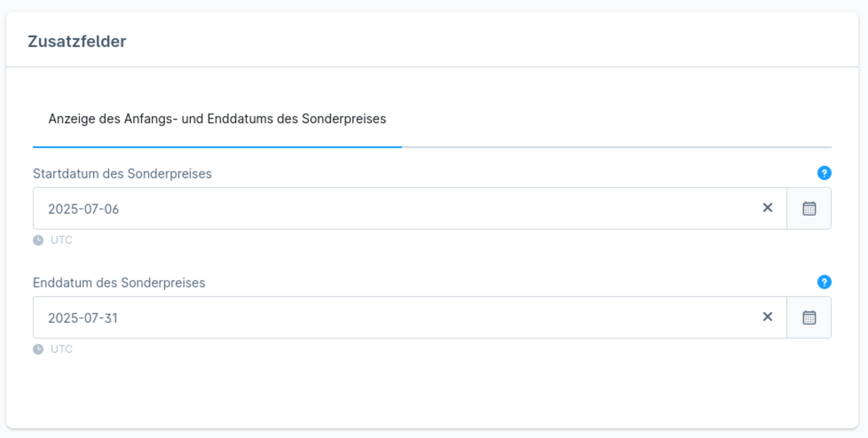Click the Enddatum des Sonderpreises label
The height and width of the screenshot is (438, 868).
pos(119,283)
